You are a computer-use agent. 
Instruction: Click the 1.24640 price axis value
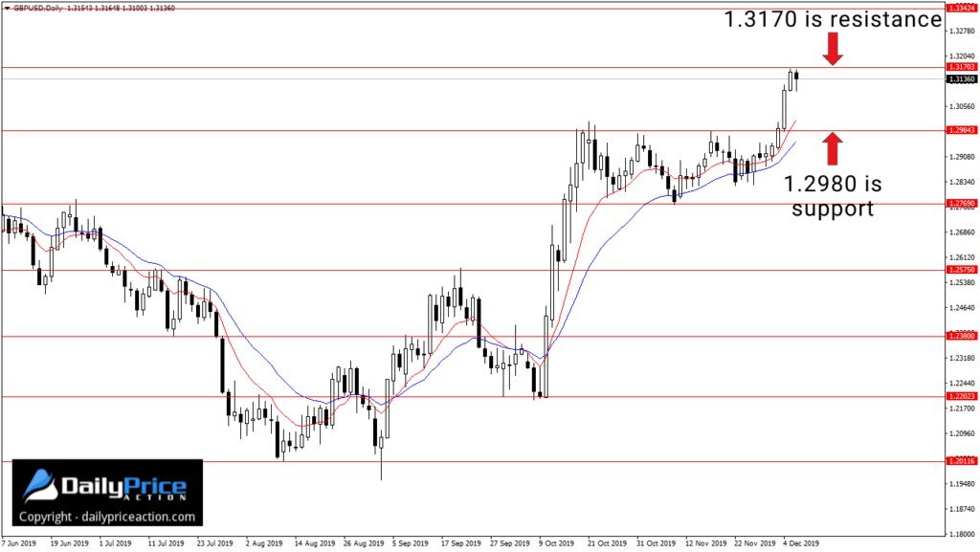click(x=962, y=308)
